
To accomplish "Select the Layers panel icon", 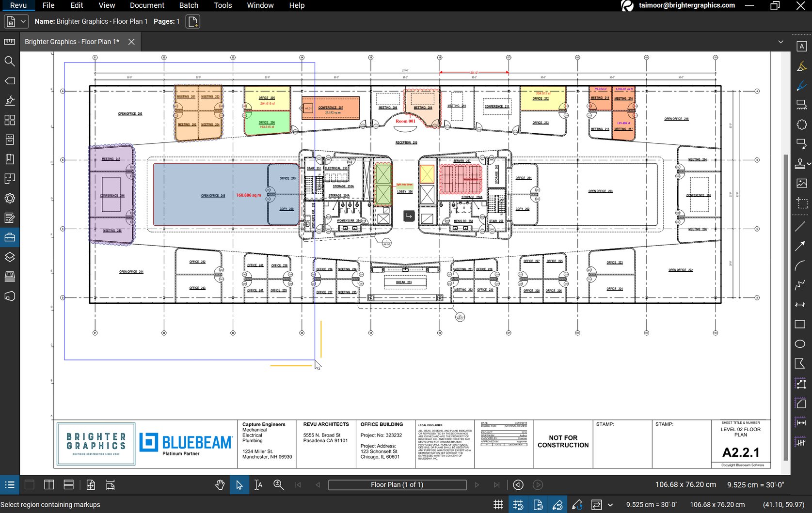I will (10, 257).
